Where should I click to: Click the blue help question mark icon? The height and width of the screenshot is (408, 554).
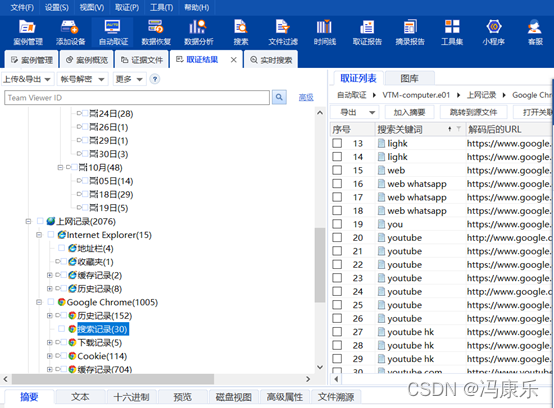tap(154, 79)
